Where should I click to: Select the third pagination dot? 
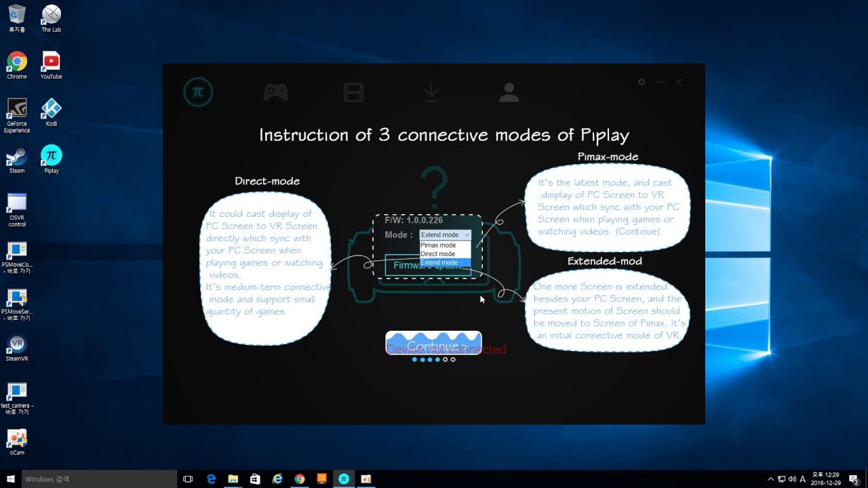(430, 360)
